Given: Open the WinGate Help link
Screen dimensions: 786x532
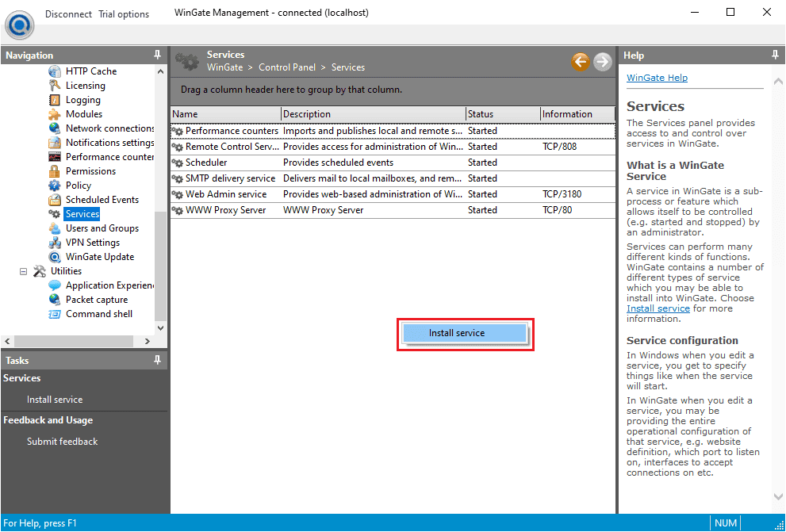Looking at the screenshot, I should (x=658, y=78).
